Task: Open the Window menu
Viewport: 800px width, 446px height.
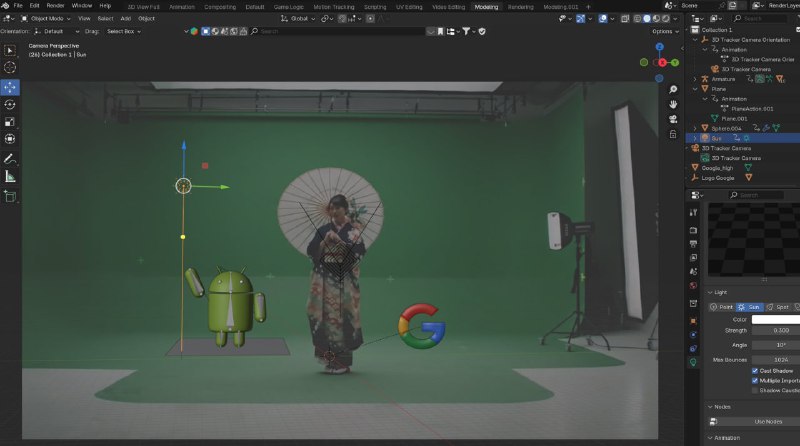Action: tap(82, 6)
